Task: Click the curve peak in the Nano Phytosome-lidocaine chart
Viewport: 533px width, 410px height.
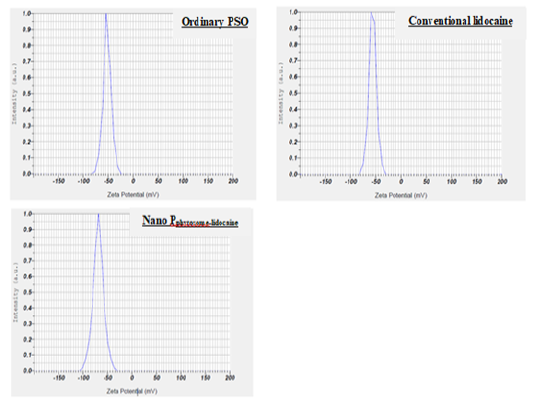Action: tap(99, 214)
